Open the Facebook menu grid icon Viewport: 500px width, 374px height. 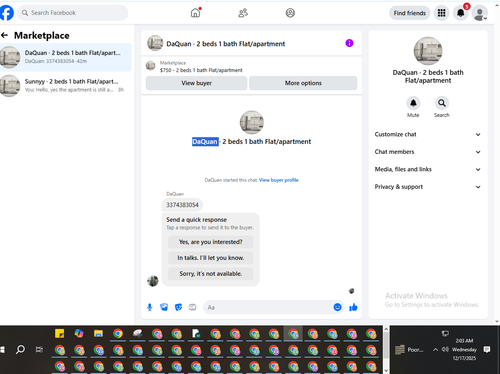tap(441, 13)
